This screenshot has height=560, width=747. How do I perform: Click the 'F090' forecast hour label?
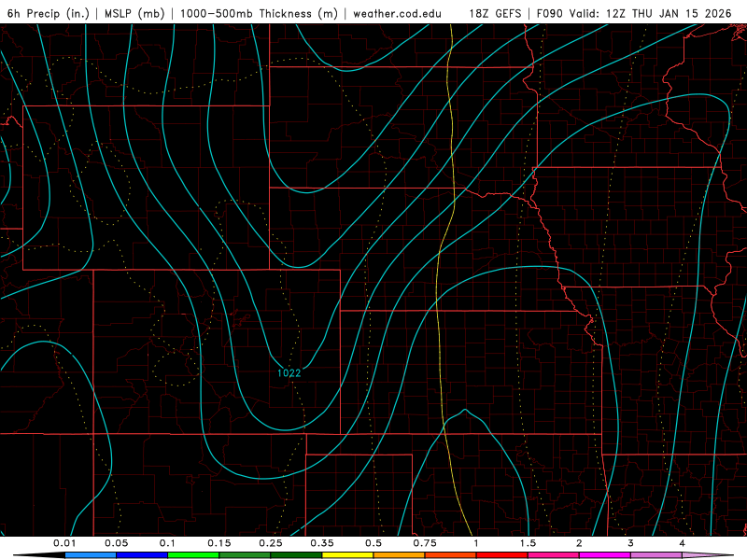(549, 13)
